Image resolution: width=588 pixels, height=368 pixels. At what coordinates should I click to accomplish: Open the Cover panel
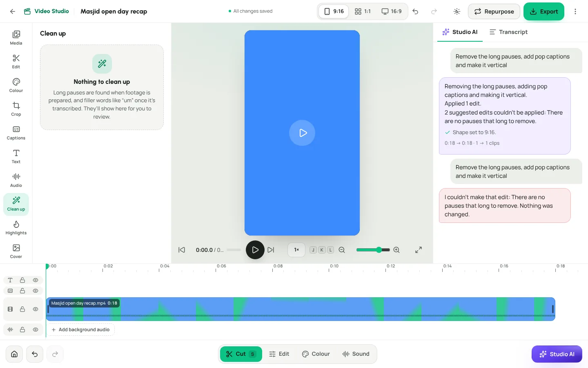pos(16,251)
